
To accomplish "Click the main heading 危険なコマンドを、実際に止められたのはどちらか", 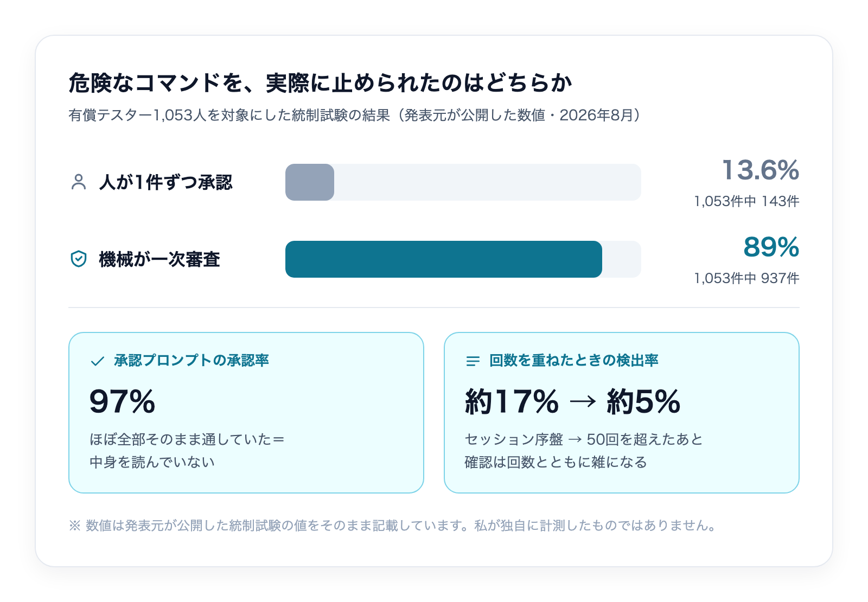I will pos(321,83).
